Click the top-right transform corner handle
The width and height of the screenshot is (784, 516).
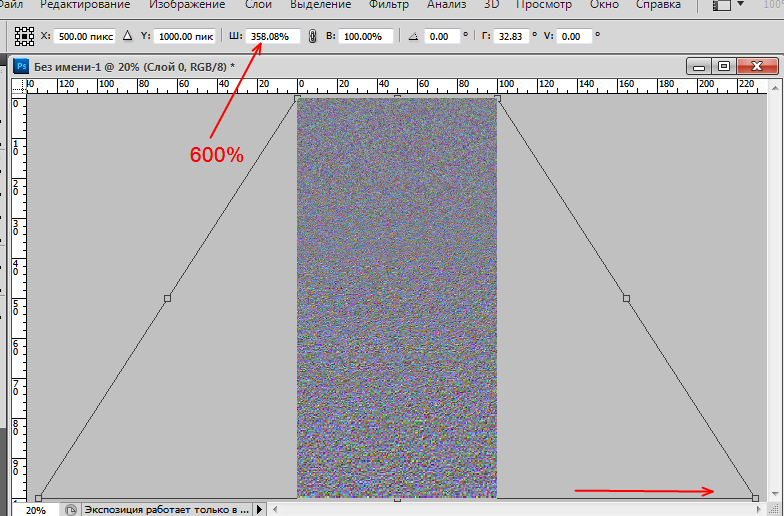(x=497, y=98)
